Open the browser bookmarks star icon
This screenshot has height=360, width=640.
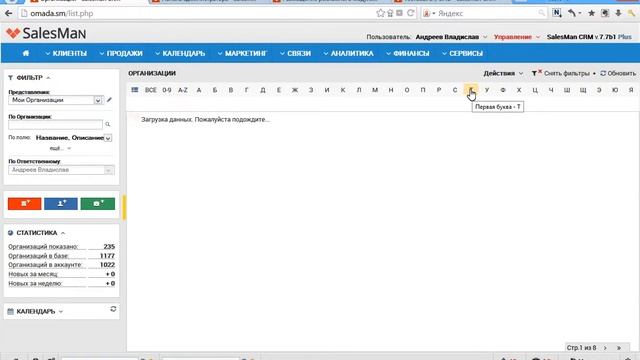[591, 13]
